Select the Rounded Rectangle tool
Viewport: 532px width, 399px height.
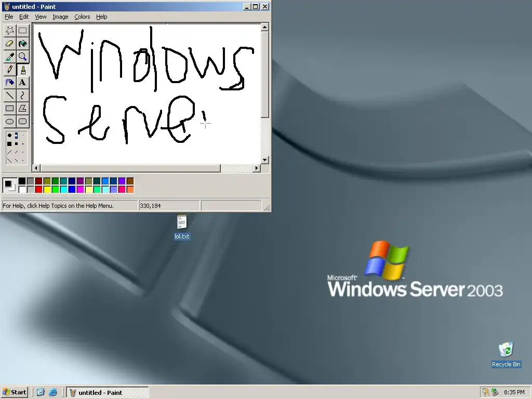[23, 121]
